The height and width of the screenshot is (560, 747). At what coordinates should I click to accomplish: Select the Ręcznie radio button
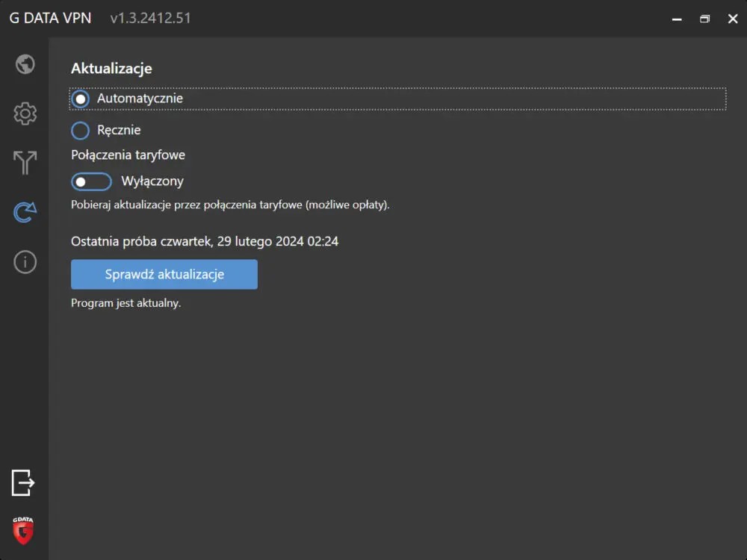click(80, 131)
